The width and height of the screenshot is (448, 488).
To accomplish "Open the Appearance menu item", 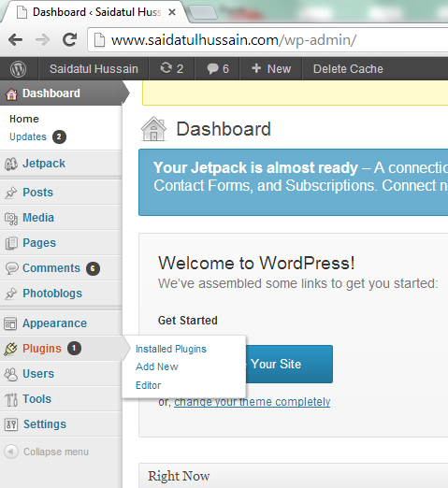I will 54,323.
